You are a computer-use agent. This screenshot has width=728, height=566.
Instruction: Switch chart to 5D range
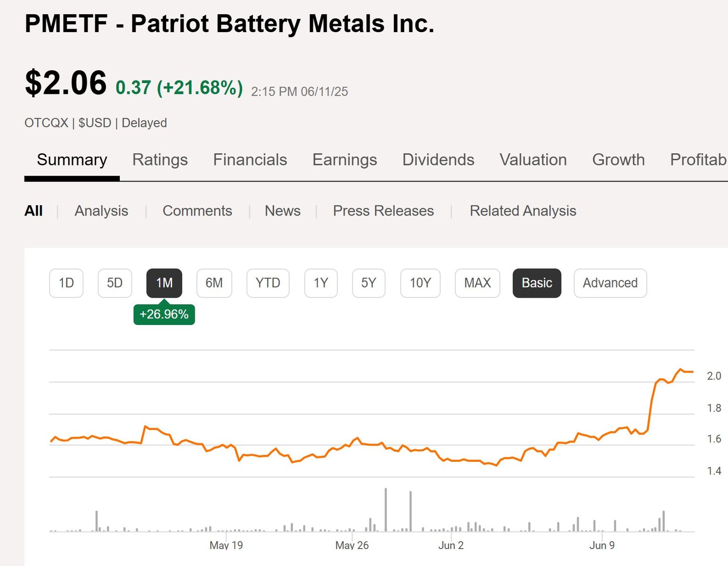(x=115, y=283)
